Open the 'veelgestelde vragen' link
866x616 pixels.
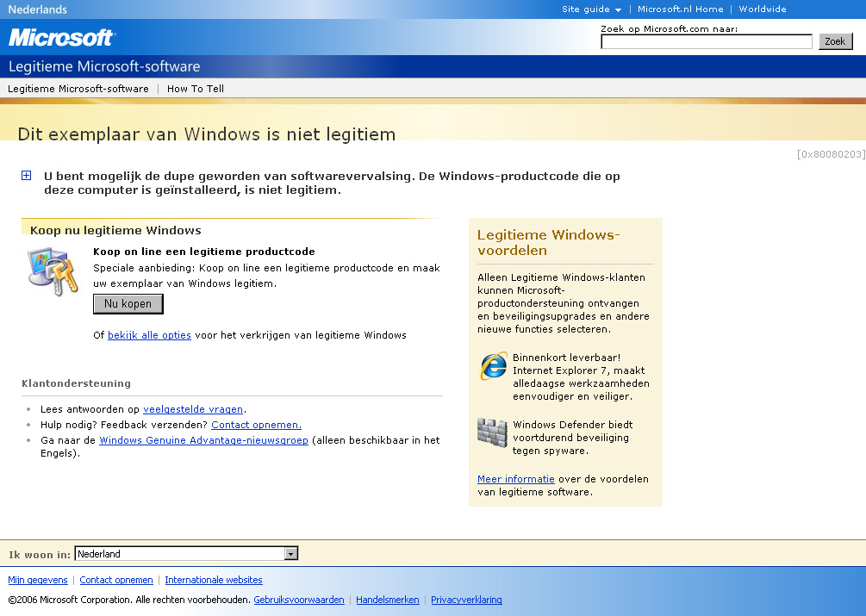193,409
